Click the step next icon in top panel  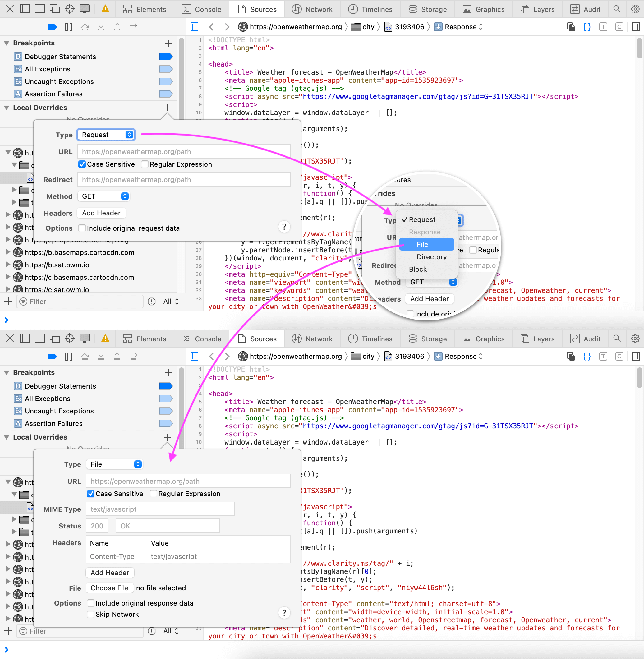coord(133,27)
